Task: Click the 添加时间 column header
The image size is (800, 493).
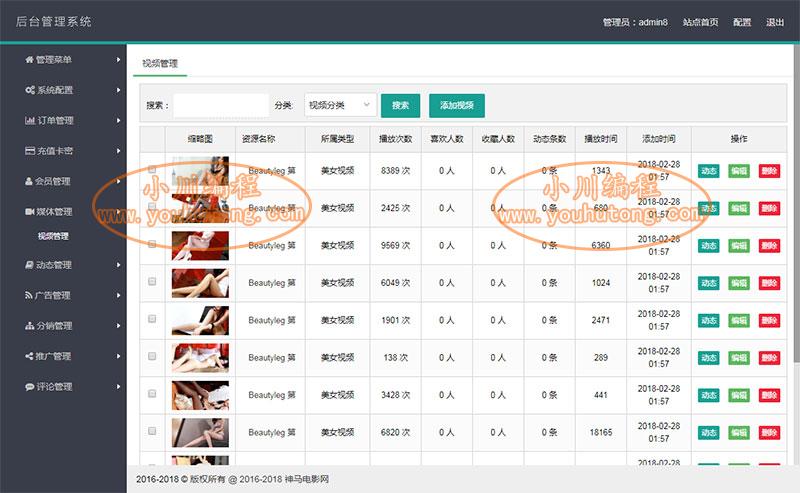Action: 659,139
